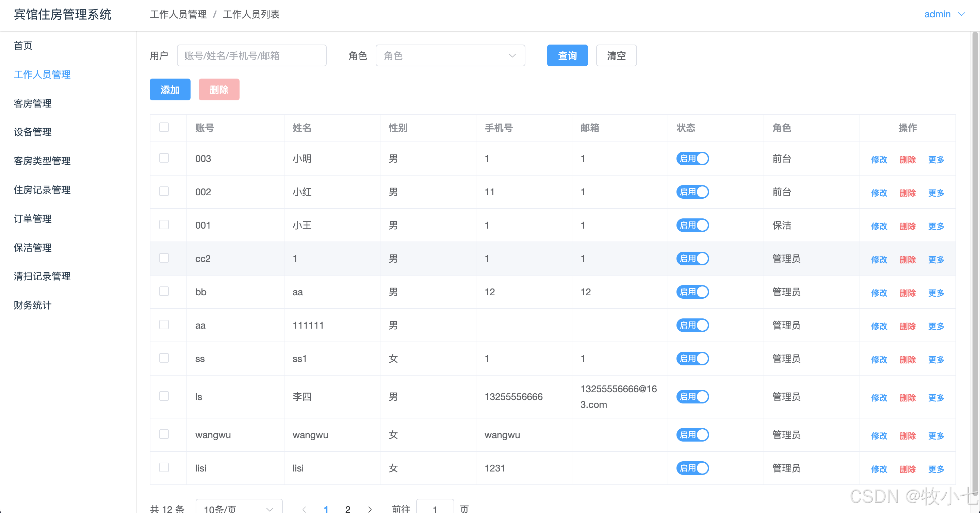Viewport: 980px width, 513px height.
Task: Open 更多 options for account 002
Action: point(936,193)
